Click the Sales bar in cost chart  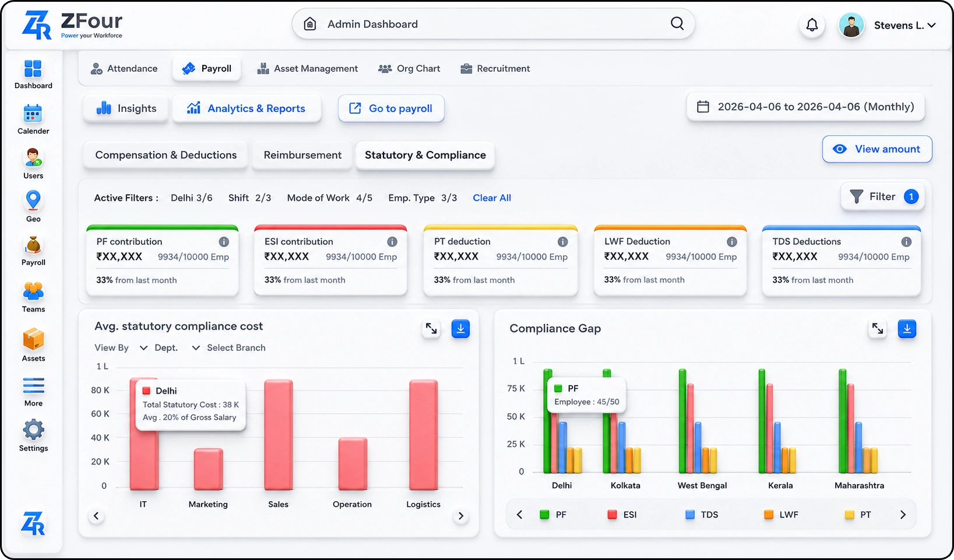pyautogui.click(x=279, y=435)
